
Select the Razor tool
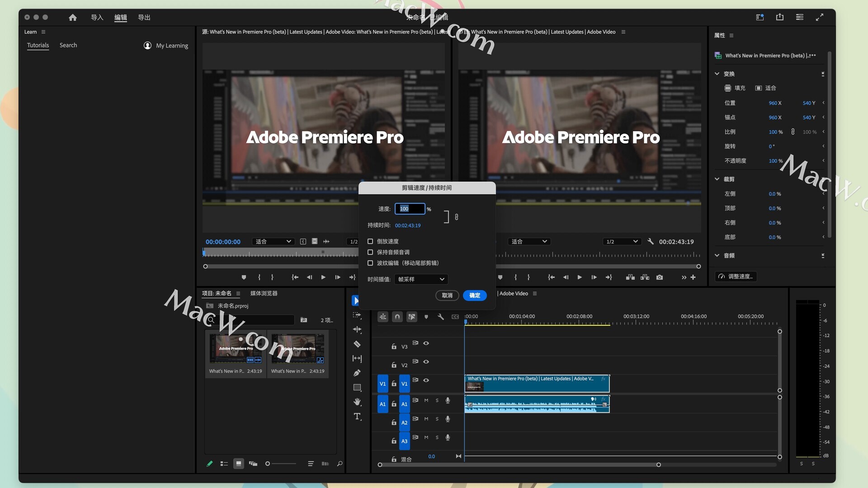[357, 344]
